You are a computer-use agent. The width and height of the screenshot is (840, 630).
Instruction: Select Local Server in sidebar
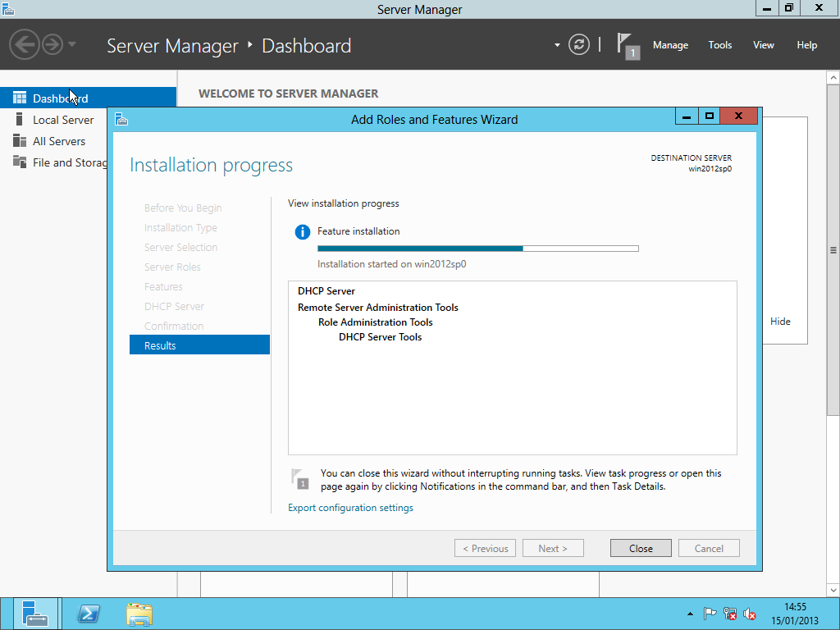click(x=63, y=120)
